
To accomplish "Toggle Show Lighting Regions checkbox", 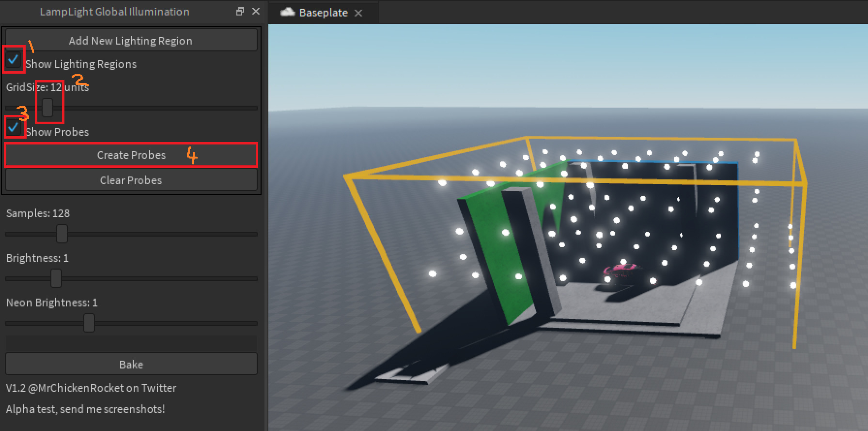I will (13, 60).
